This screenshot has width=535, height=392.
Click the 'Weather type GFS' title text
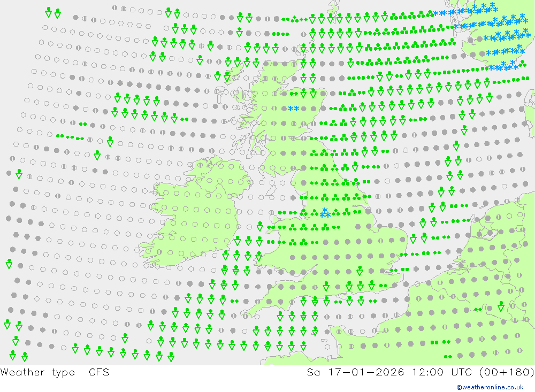55,372
